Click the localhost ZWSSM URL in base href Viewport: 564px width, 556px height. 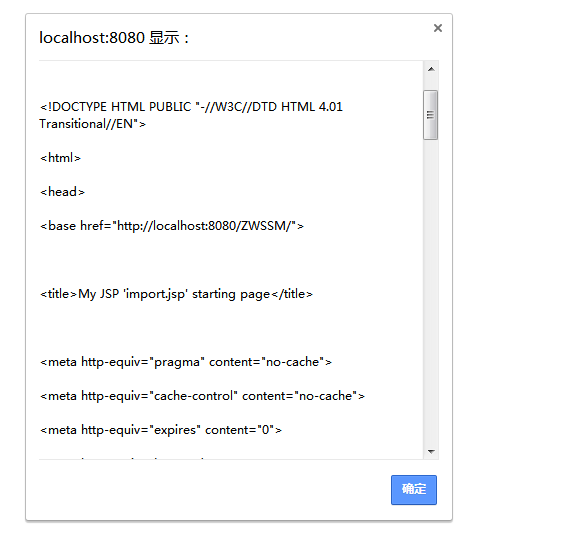(x=204, y=226)
